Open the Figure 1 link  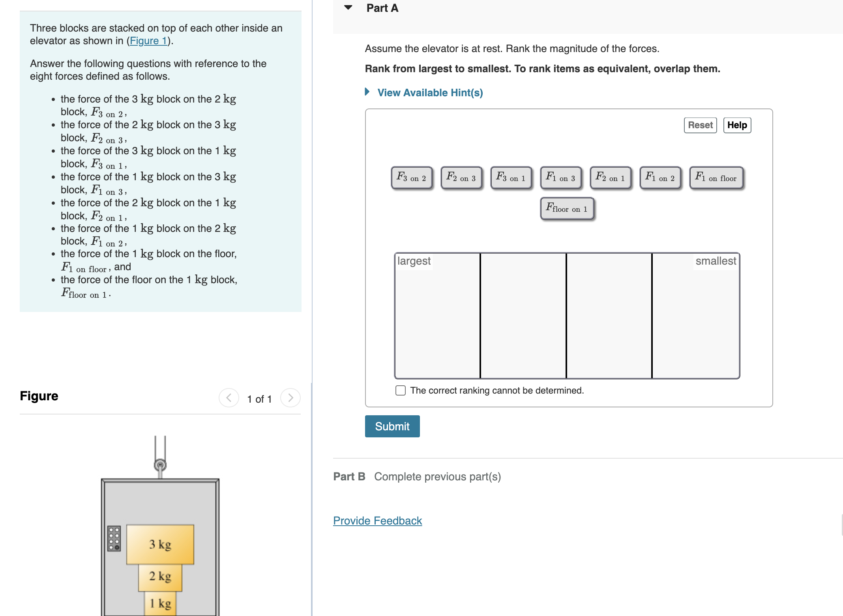(x=148, y=41)
